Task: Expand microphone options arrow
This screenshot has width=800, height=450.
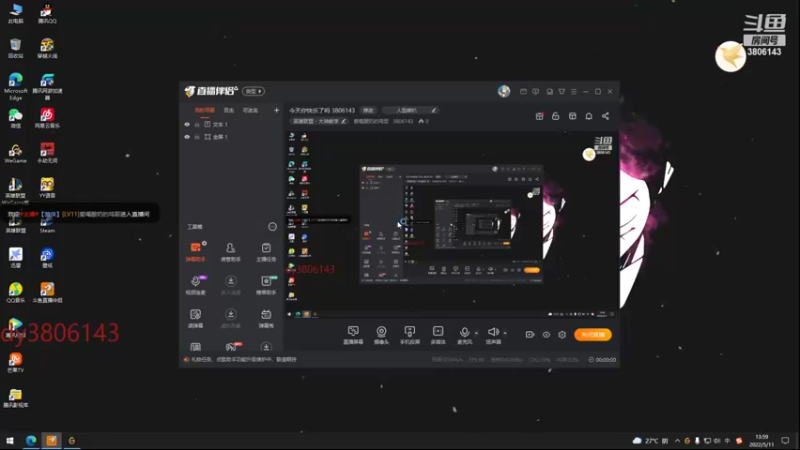Action: point(477,333)
